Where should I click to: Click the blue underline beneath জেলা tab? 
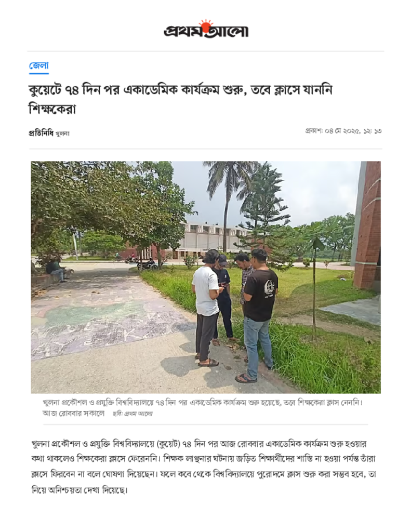click(38, 73)
